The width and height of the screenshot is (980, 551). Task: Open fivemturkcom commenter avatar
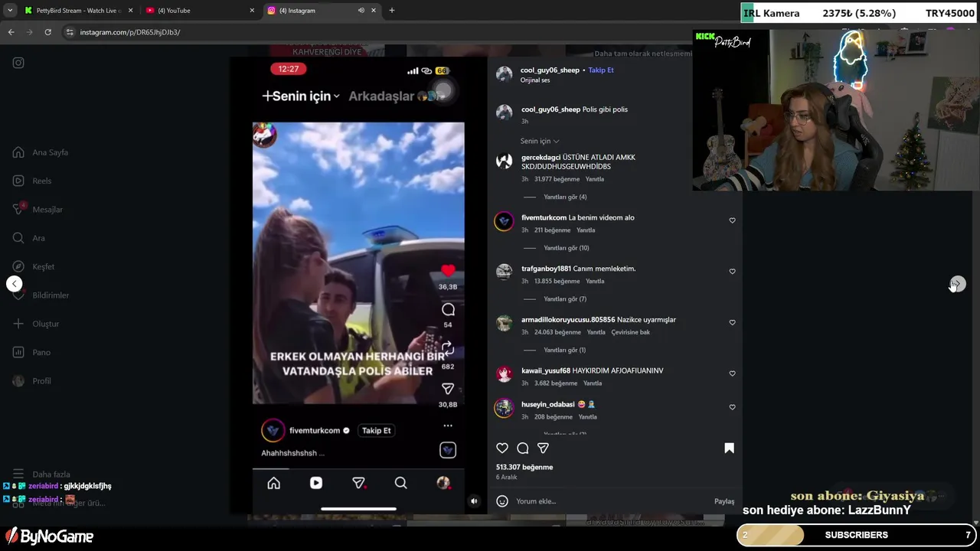coord(504,221)
